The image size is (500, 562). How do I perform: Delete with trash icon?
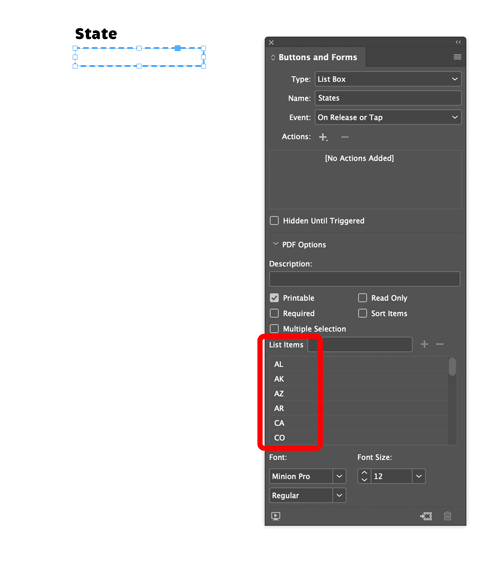[x=447, y=516]
